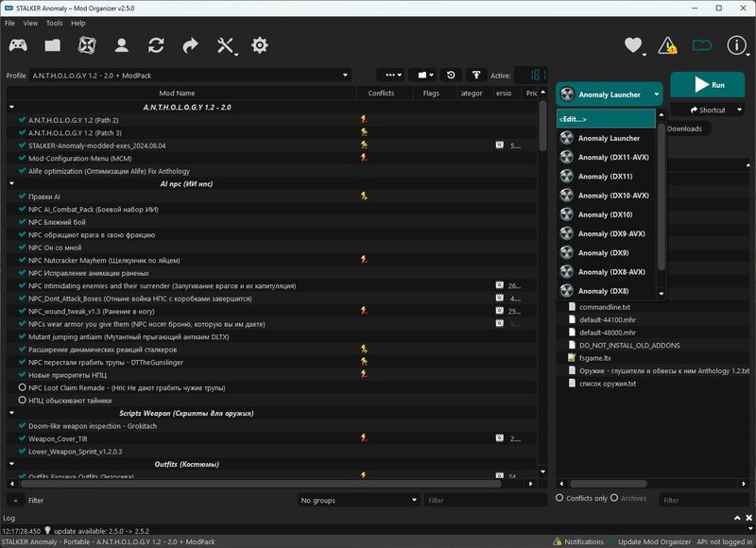The width and height of the screenshot is (756, 548).
Task: Open the No groups dropdown
Action: point(358,500)
